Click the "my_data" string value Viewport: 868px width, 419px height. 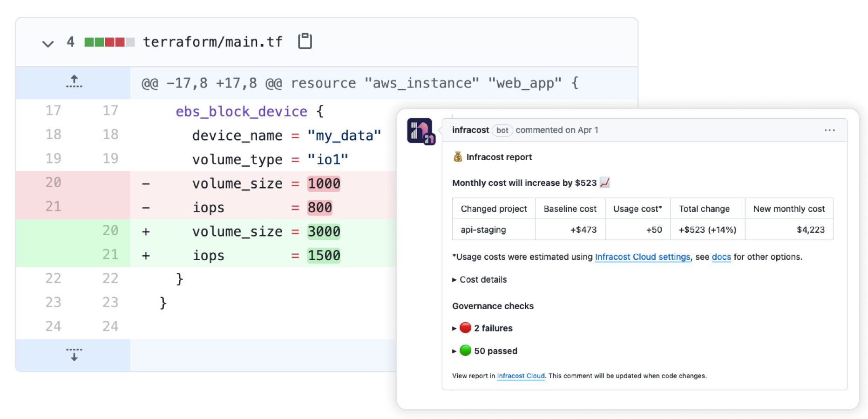point(344,135)
